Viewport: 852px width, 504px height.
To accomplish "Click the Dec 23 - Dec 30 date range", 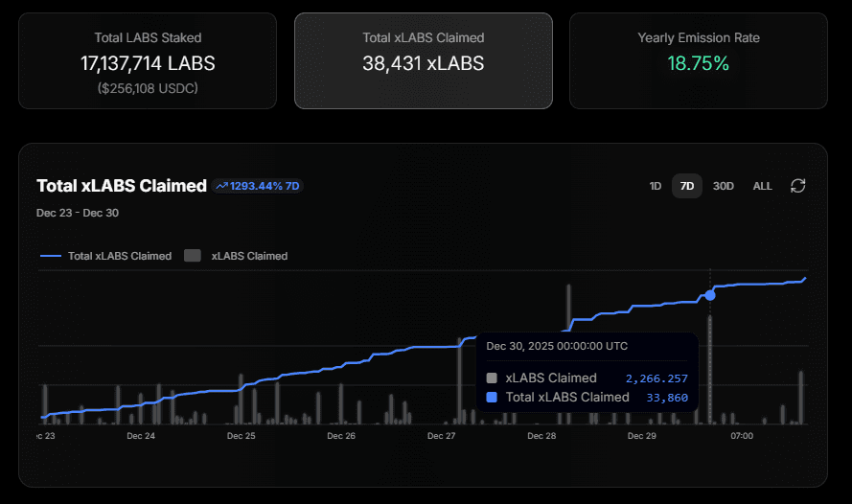I will [x=78, y=213].
